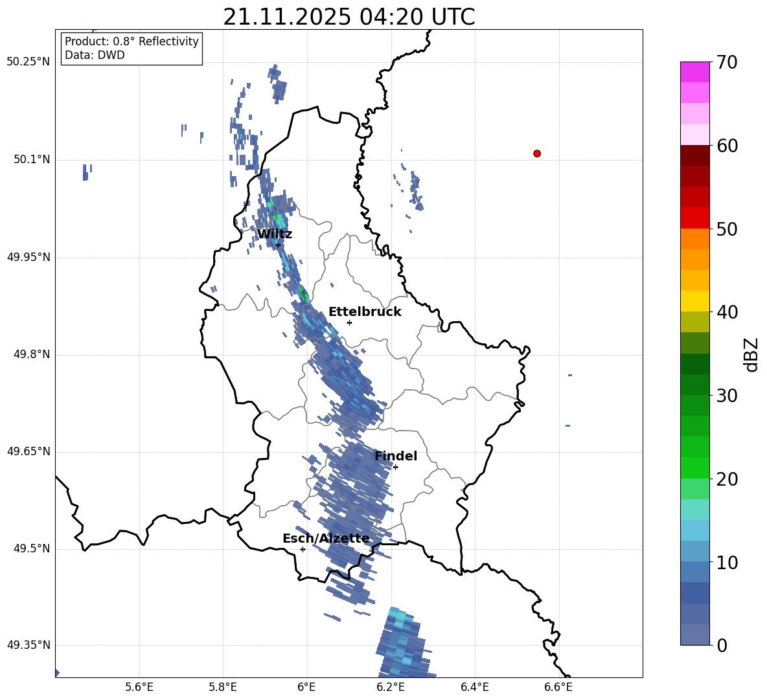Click the Ettelbruck city label
This screenshot has height=700, width=767.
coord(365,312)
